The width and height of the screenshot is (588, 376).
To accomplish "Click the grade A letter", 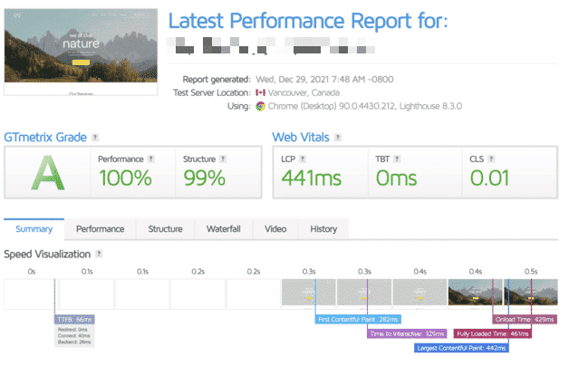I will coord(48,173).
